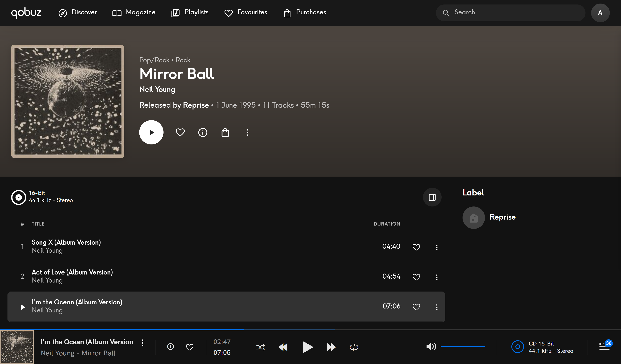621x364 pixels.
Task: Click the Search input field
Action: (510, 13)
